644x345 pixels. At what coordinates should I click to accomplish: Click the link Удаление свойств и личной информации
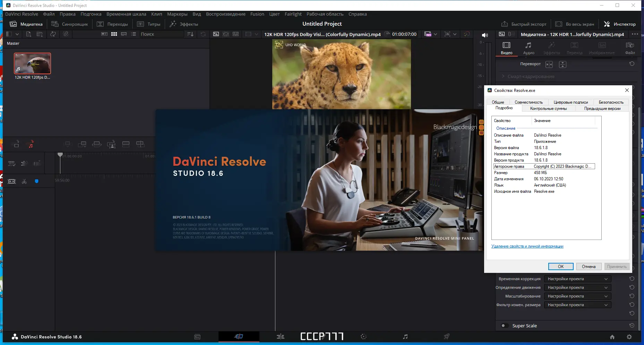528,246
